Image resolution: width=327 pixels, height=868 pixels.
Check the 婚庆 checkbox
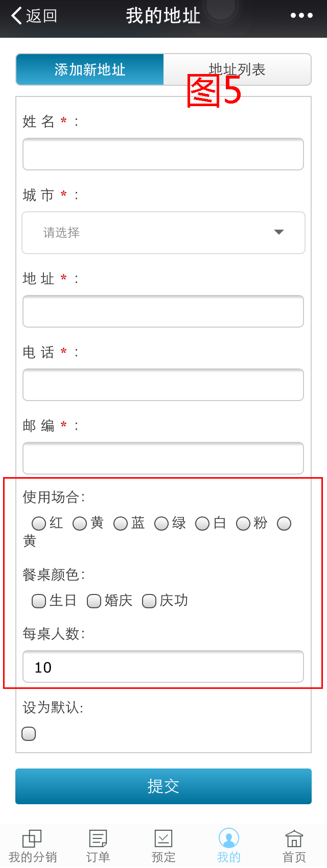(94, 601)
